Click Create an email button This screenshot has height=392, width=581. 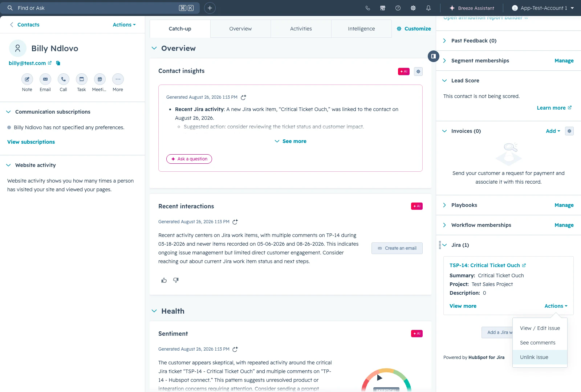coord(397,248)
